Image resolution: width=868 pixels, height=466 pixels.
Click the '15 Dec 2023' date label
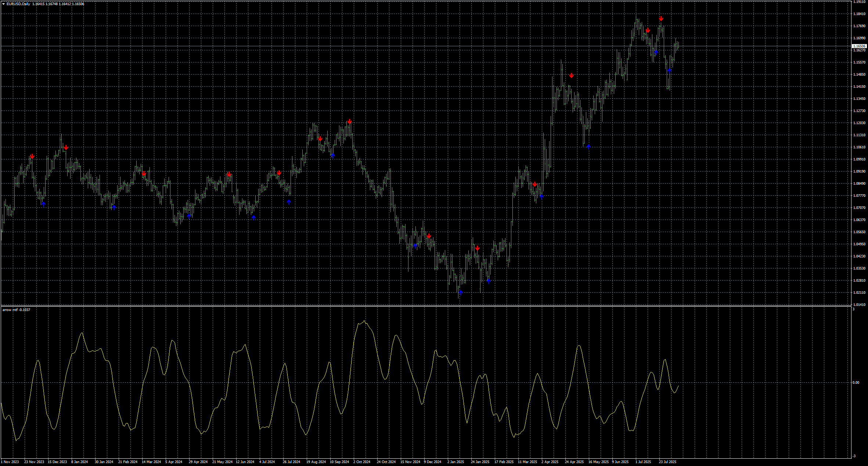point(57,462)
